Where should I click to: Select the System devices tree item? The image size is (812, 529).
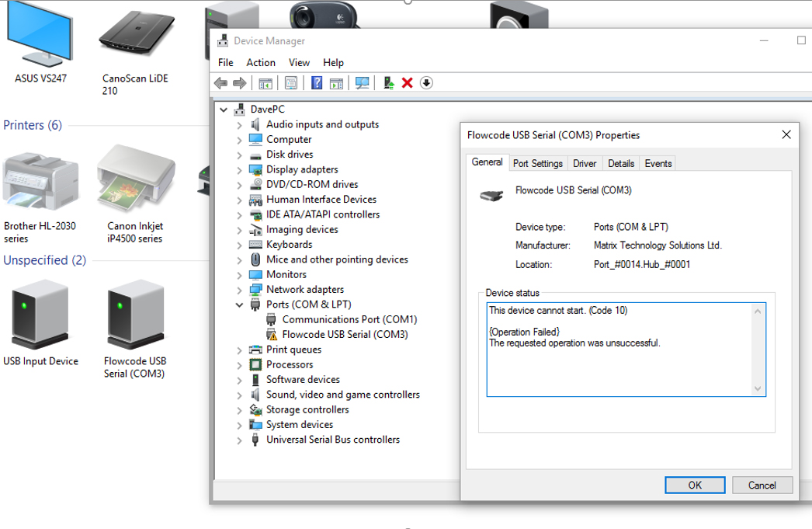pos(300,425)
